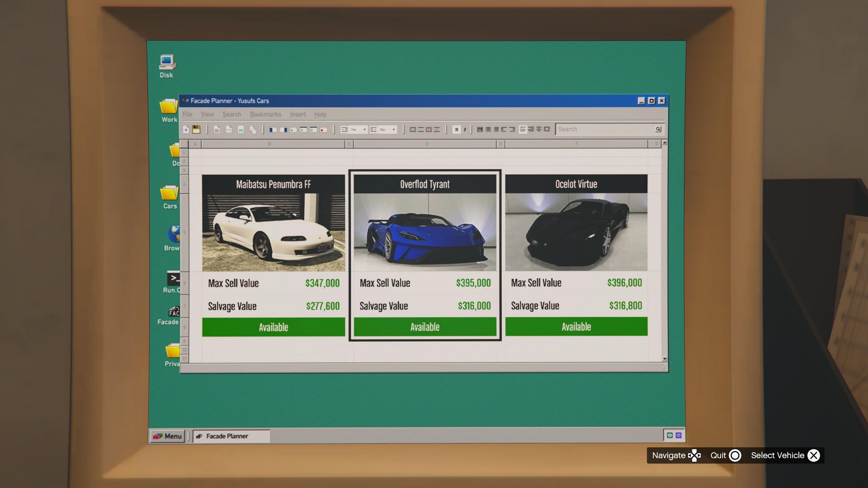Click the Save floppy disk toolbar icon

click(x=196, y=129)
